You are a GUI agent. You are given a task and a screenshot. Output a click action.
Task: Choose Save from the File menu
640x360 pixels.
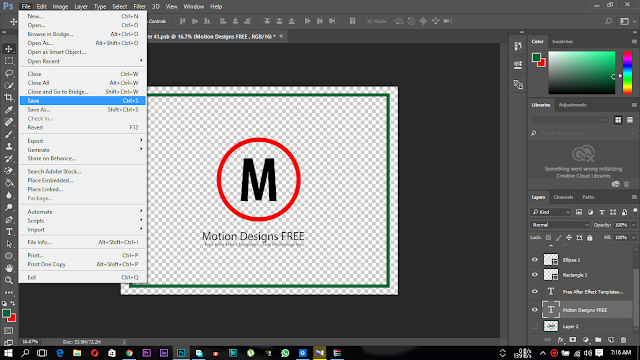coord(83,100)
